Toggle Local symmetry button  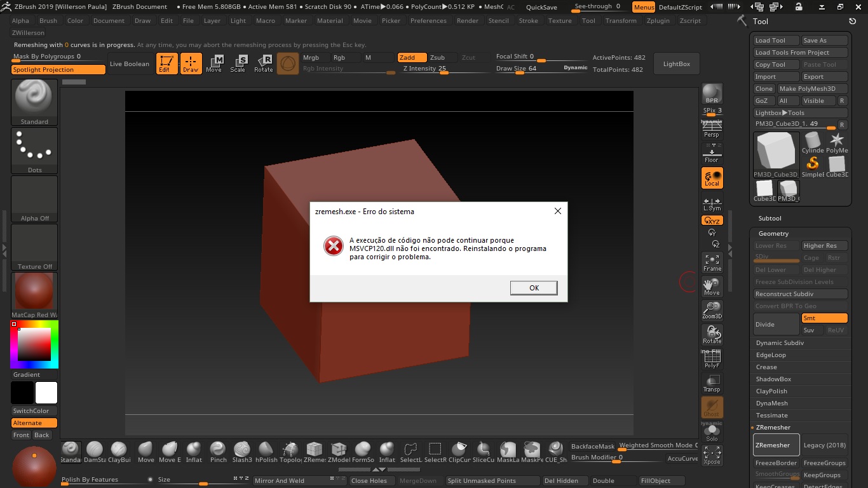[712, 179]
